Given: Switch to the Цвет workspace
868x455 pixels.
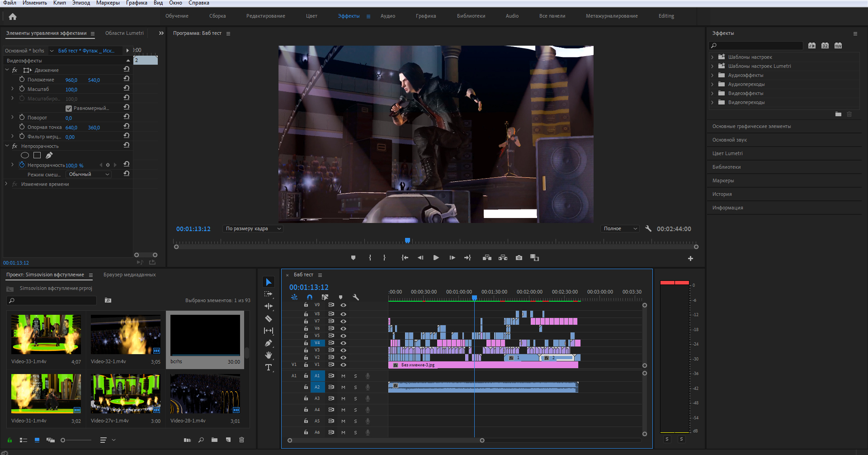Looking at the screenshot, I should pyautogui.click(x=311, y=16).
